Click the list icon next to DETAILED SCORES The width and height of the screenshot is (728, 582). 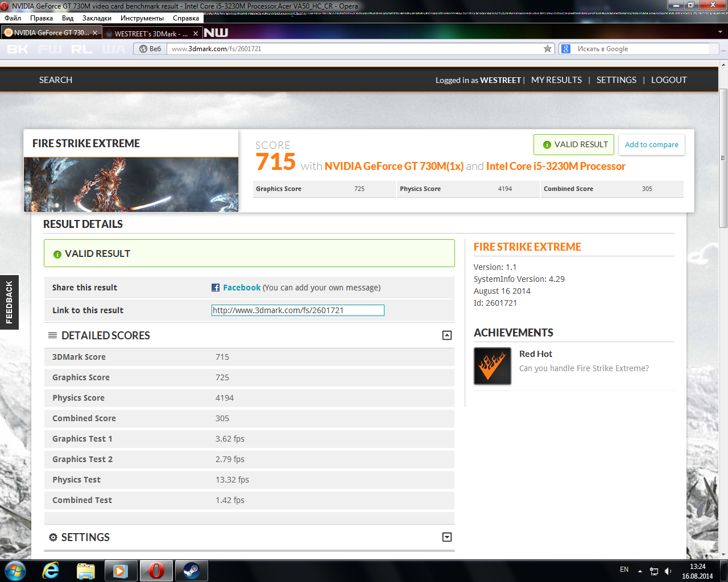click(52, 335)
